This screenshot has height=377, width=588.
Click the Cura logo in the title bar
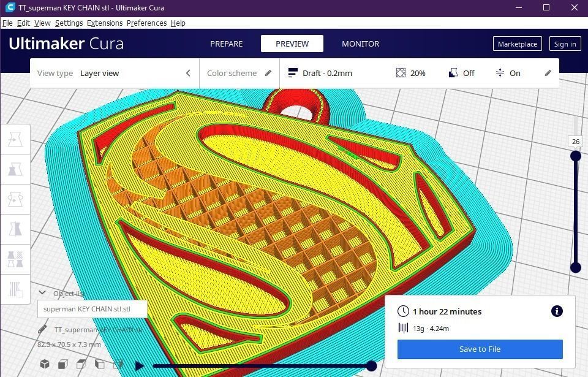click(10, 7)
